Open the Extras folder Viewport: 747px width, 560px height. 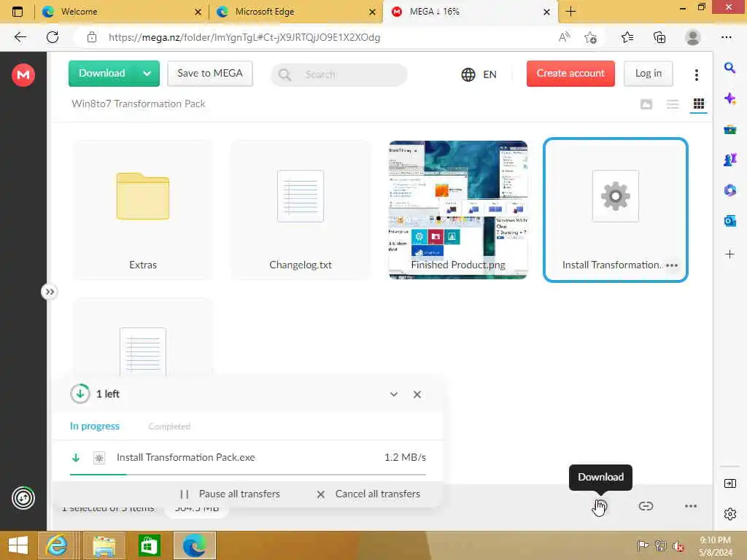tap(142, 209)
